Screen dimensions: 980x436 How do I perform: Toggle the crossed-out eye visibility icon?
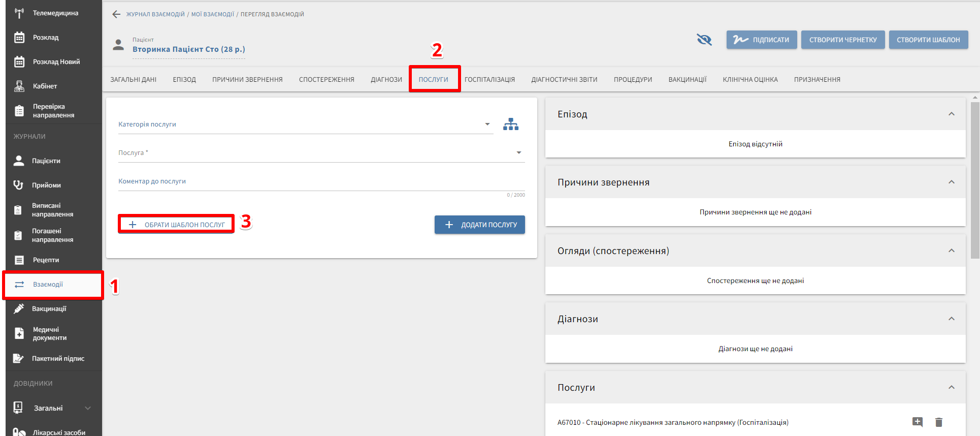(x=704, y=40)
